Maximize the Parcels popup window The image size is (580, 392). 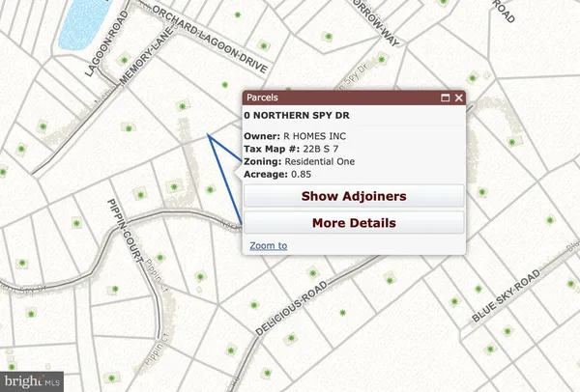447,98
